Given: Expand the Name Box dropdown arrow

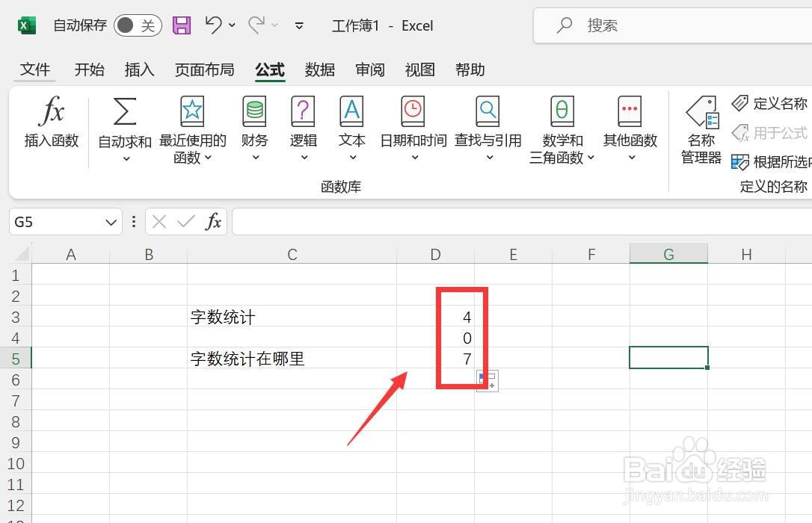Looking at the screenshot, I should (x=111, y=223).
